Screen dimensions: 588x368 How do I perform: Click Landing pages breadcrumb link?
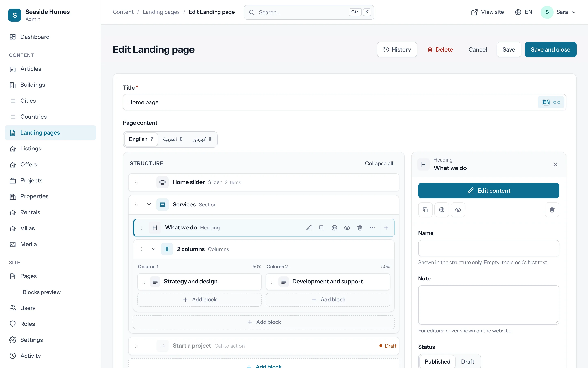(161, 12)
